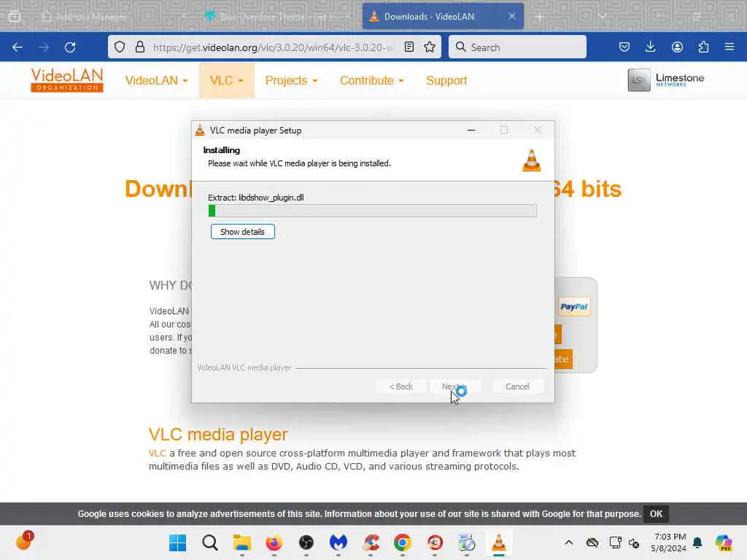Viewport: 747px width, 560px height.
Task: Open the Limestone Networks sponsor logo
Action: point(666,79)
